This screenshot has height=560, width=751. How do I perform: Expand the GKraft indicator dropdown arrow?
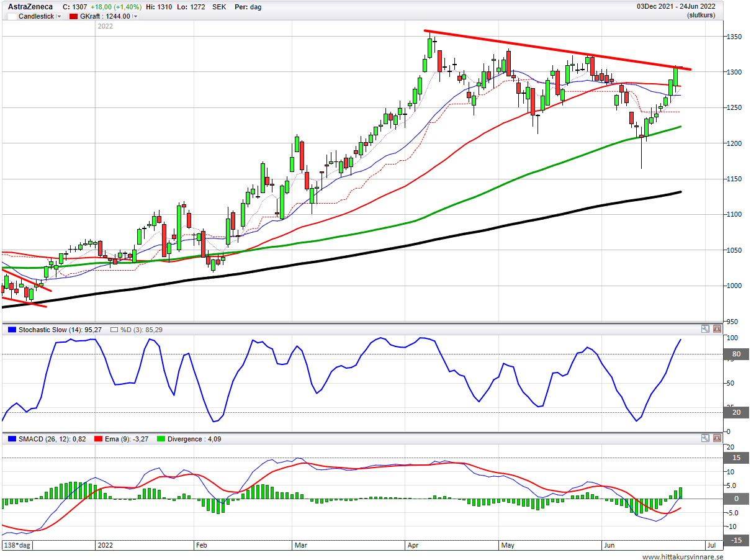click(135, 17)
